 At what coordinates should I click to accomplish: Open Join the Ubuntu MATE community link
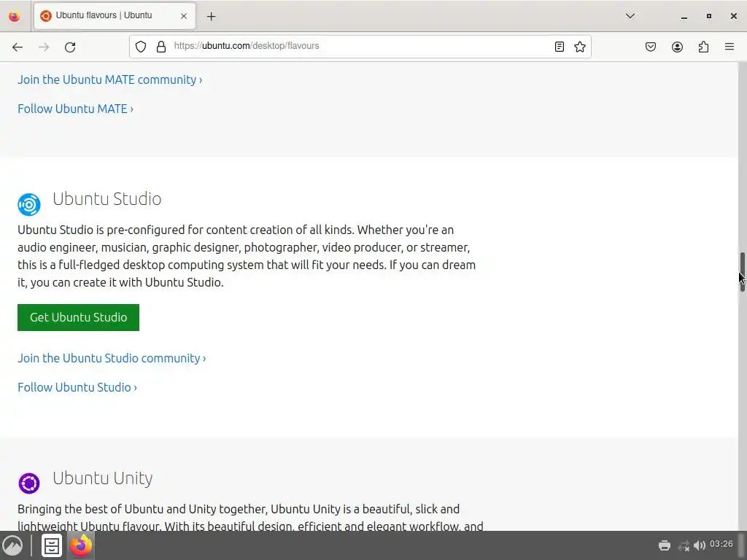(110, 79)
